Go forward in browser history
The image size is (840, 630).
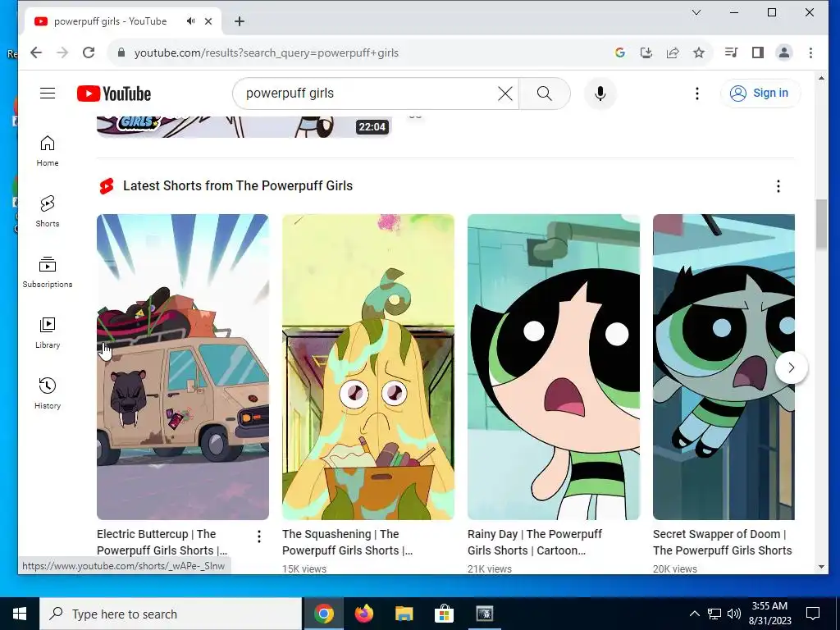tap(62, 52)
